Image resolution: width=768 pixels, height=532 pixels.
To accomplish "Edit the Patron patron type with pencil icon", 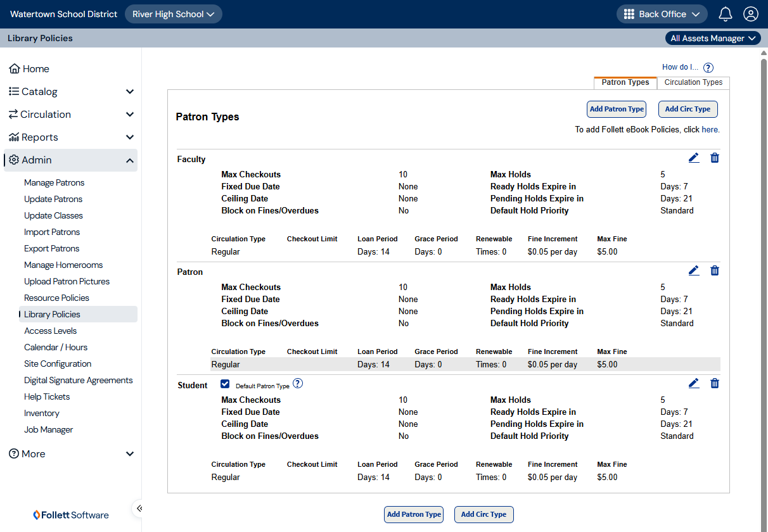I will pos(694,271).
